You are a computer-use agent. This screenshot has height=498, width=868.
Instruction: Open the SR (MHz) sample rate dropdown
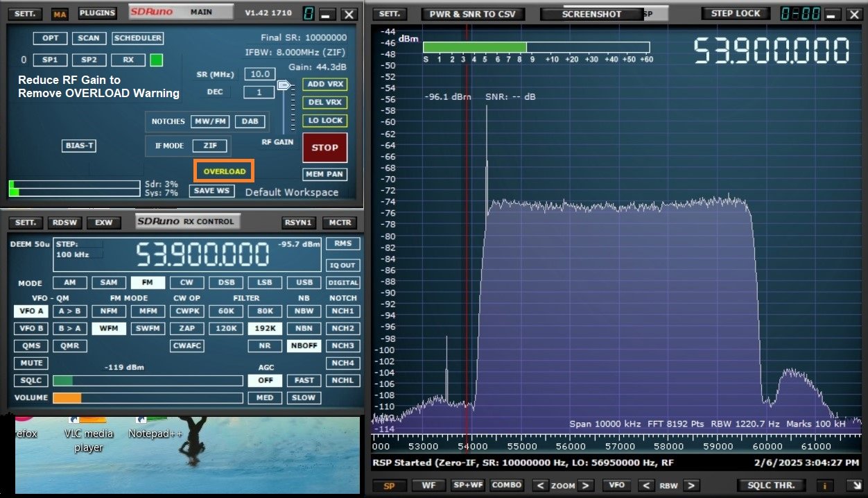(x=260, y=74)
